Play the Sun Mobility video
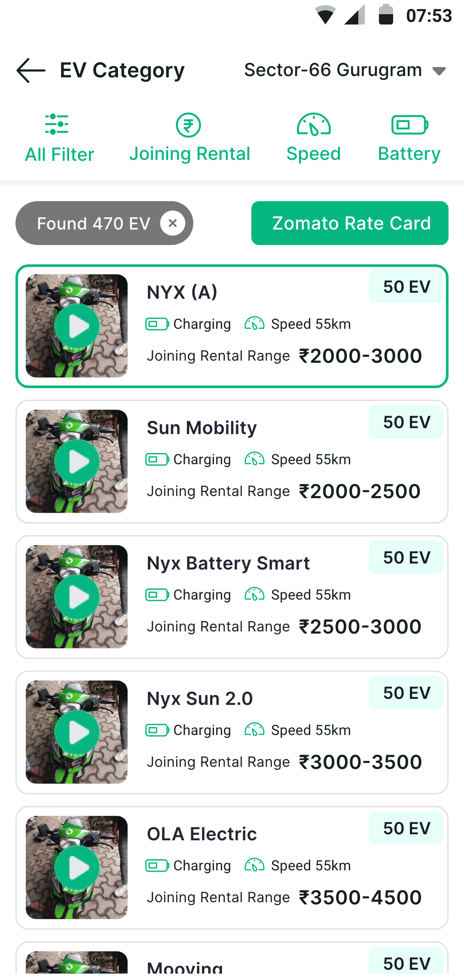Image resolution: width=464 pixels, height=980 pixels. click(x=77, y=462)
